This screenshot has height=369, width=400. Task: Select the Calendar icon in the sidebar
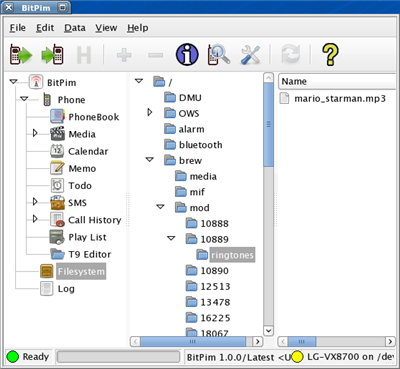pyautogui.click(x=57, y=151)
